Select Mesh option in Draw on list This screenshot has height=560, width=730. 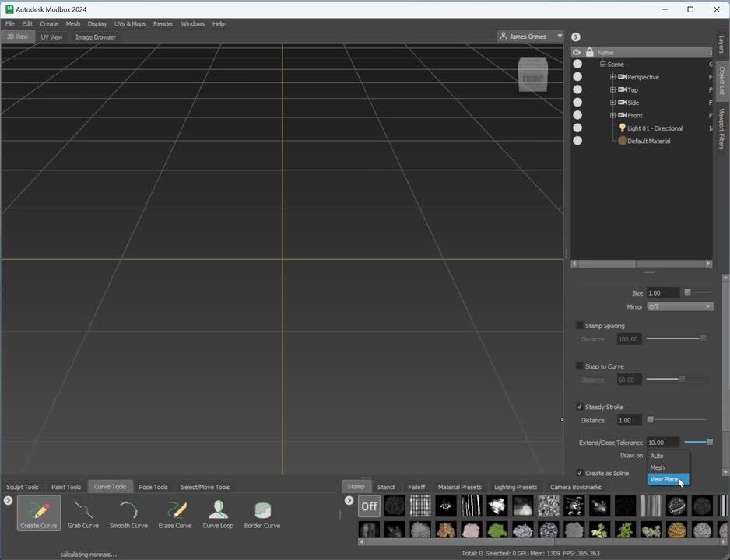coord(658,467)
